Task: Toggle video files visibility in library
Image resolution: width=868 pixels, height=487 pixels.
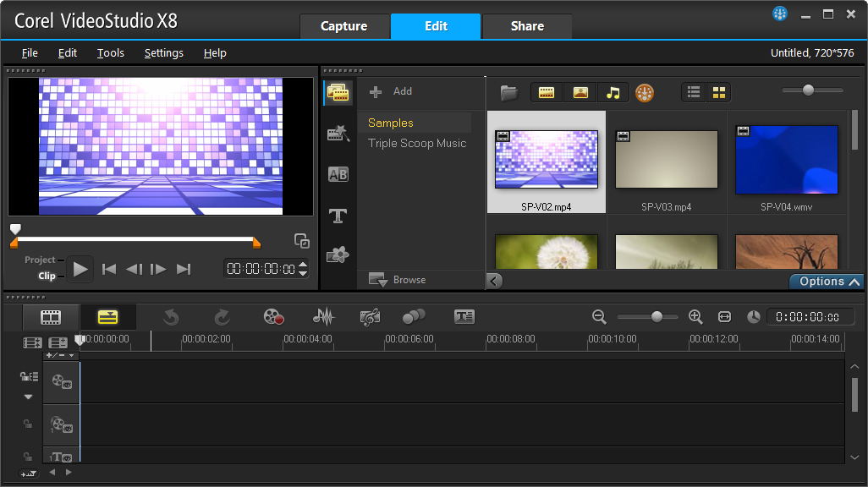Action: point(547,92)
